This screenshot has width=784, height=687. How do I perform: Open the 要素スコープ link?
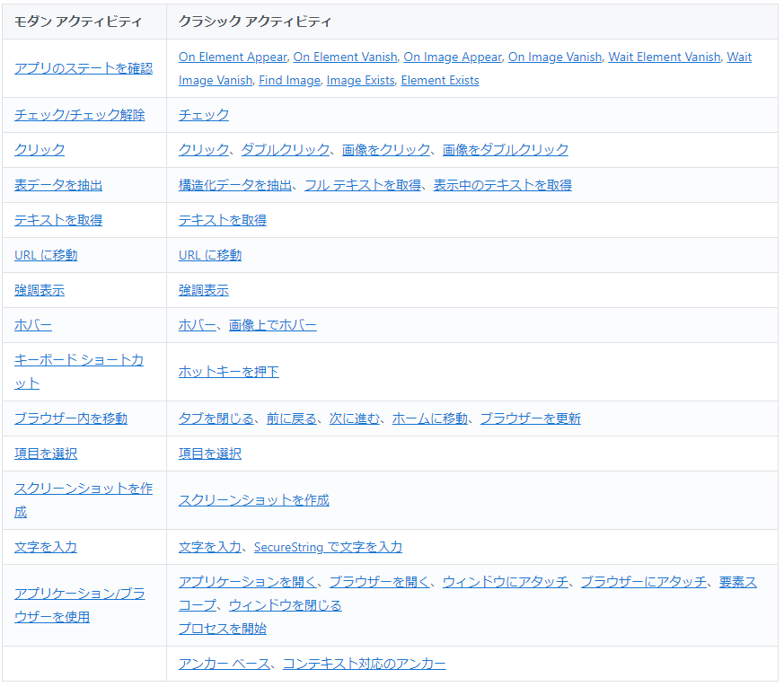(738, 582)
